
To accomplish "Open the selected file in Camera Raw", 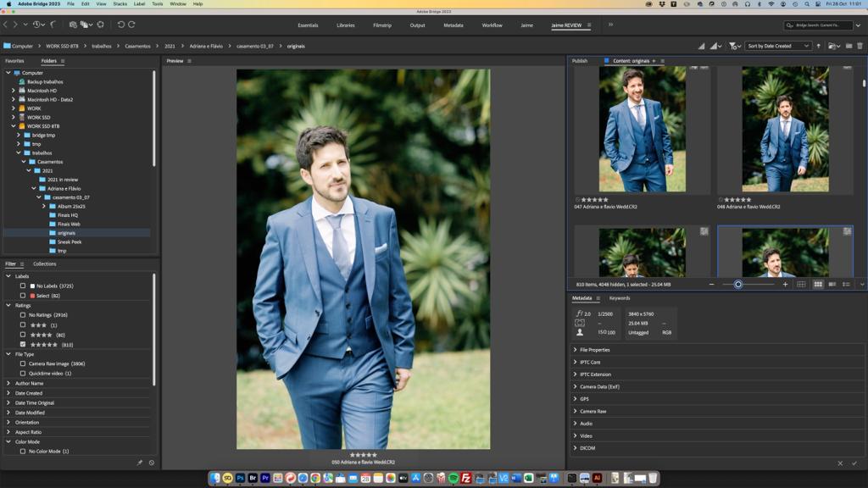I will coord(832,46).
